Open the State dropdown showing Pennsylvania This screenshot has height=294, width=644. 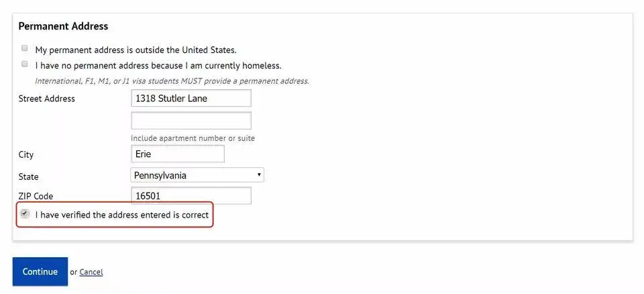pos(197,175)
